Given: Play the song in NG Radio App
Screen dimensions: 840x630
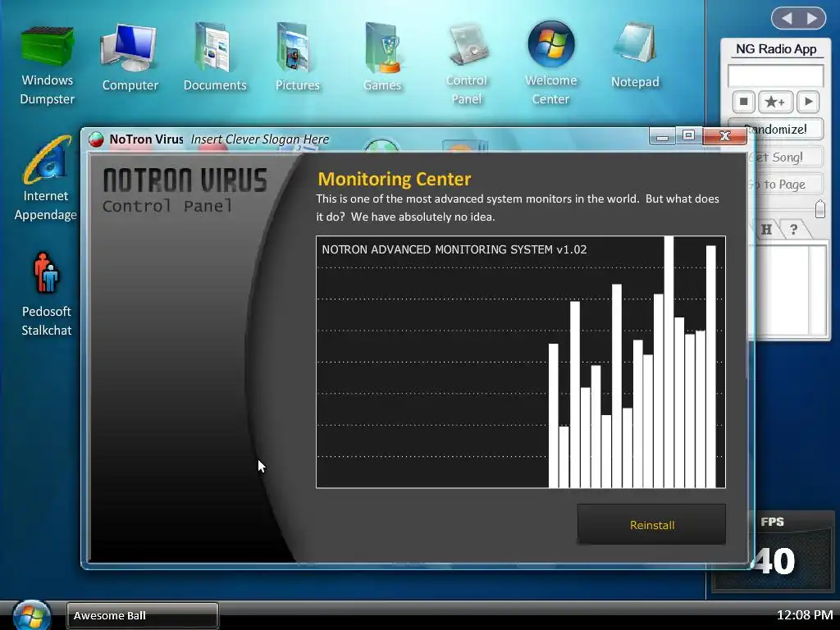Looking at the screenshot, I should [808, 101].
